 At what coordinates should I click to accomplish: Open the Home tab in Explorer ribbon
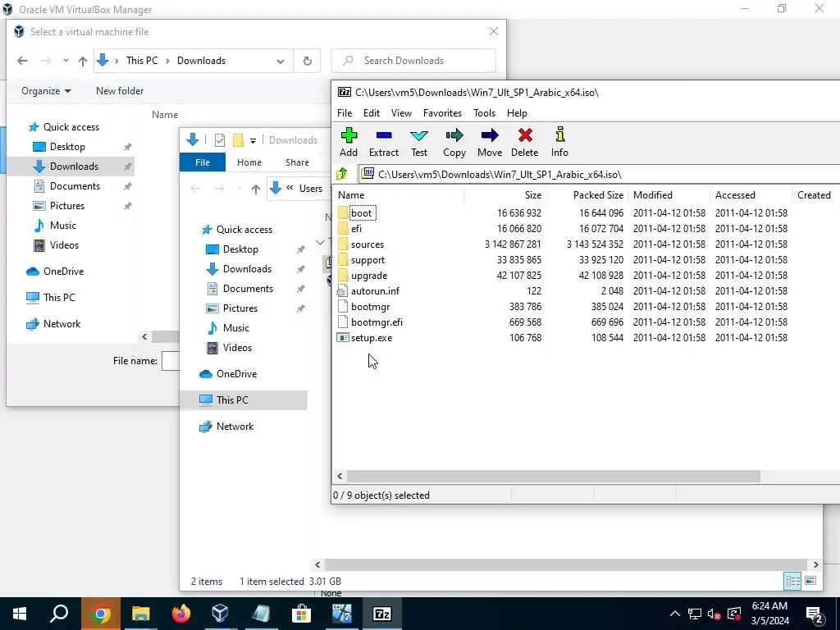coord(249,162)
